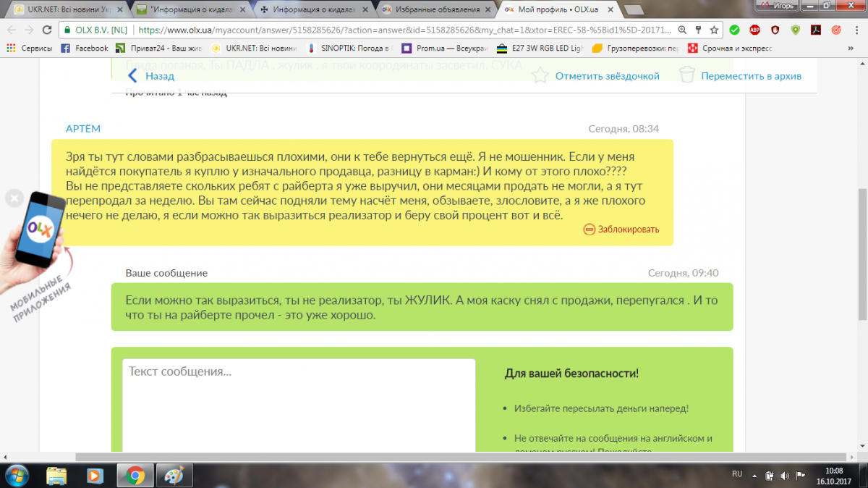Click the dark red shield hand extension
The width and height of the screenshot is (868, 488).
pos(775,30)
